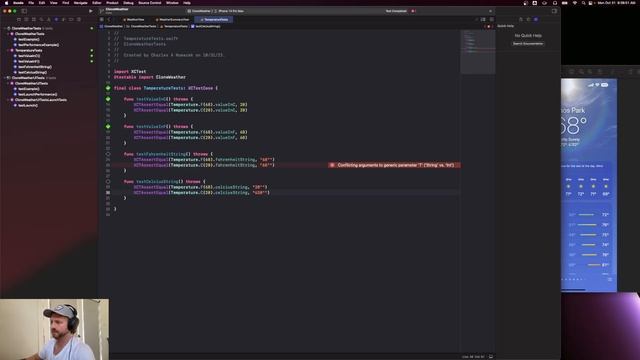Click the red error indicator in jump bar
The image size is (640, 360).
(489, 26)
